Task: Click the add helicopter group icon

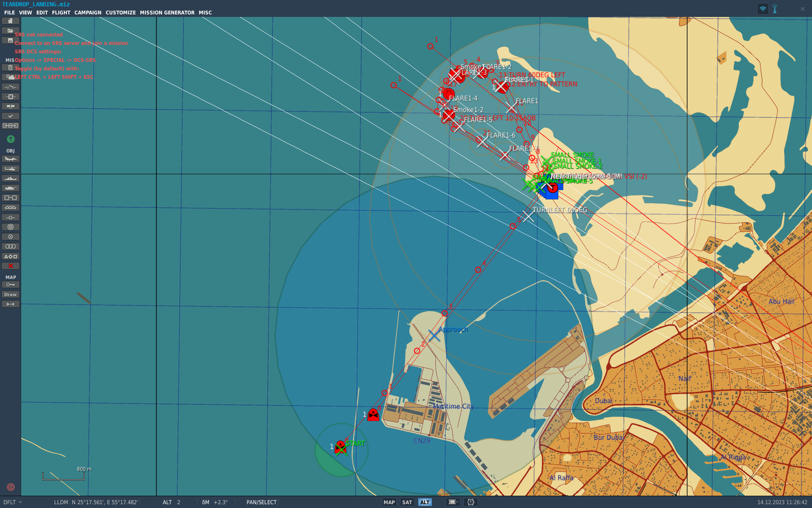Action: pos(11,169)
